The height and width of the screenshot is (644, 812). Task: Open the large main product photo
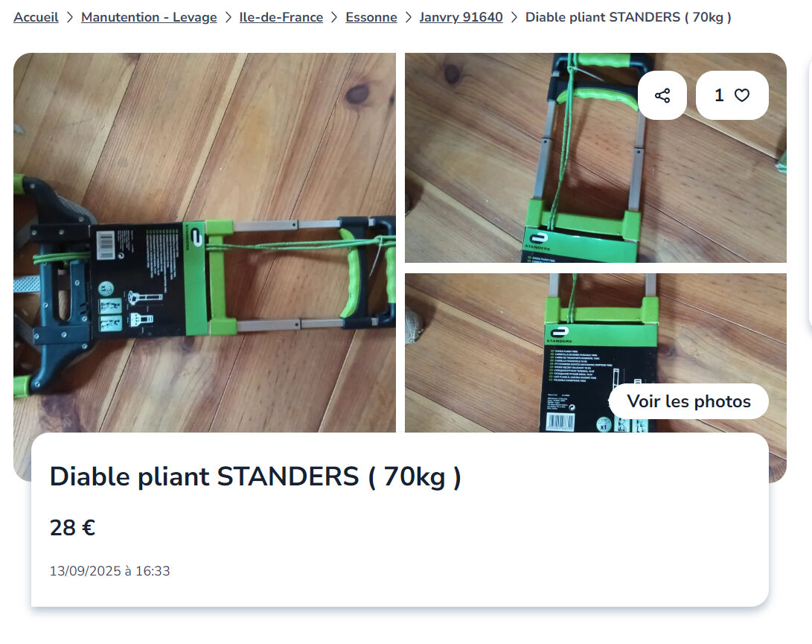[x=205, y=243]
